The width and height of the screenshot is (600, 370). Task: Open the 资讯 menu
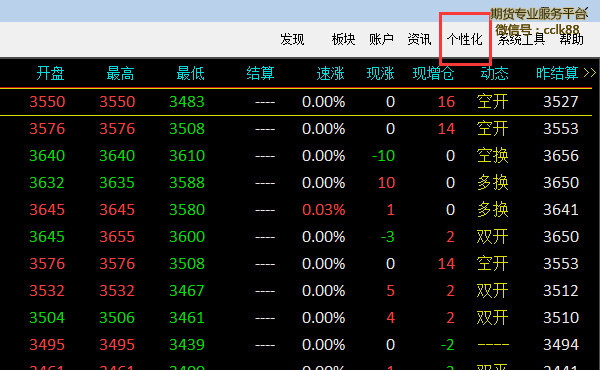(419, 39)
